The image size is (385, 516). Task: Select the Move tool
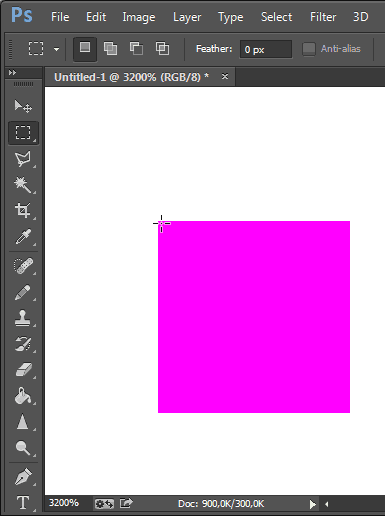click(23, 106)
